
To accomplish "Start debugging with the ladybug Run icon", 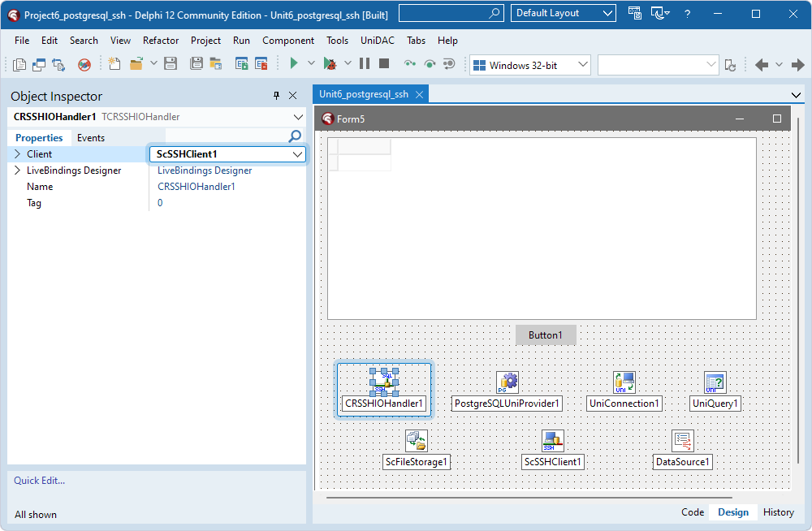I will point(330,63).
